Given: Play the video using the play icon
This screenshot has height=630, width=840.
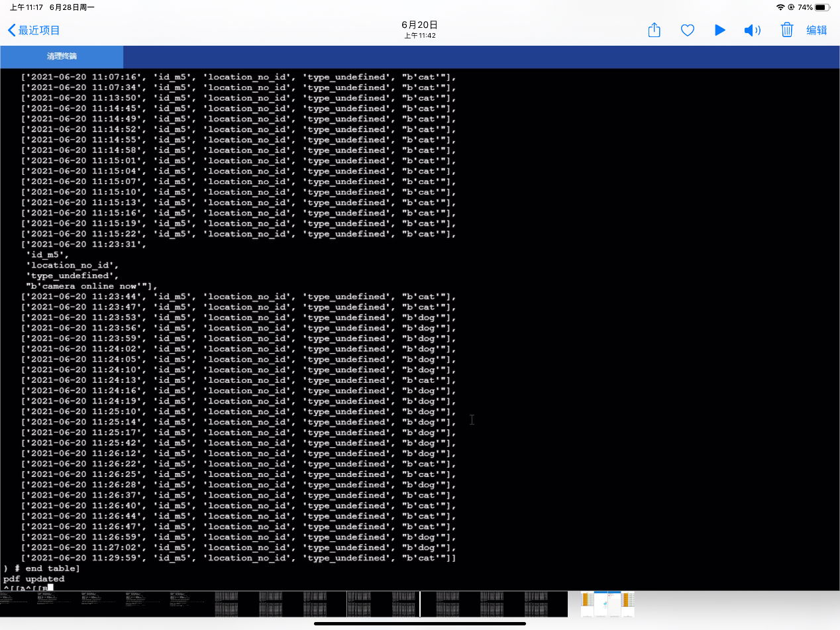Looking at the screenshot, I should 720,30.
